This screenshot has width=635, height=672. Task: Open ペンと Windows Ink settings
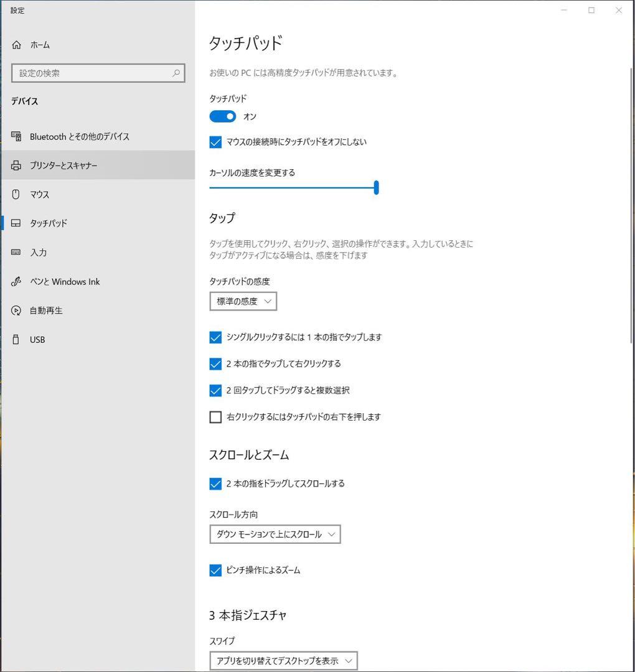coord(64,281)
